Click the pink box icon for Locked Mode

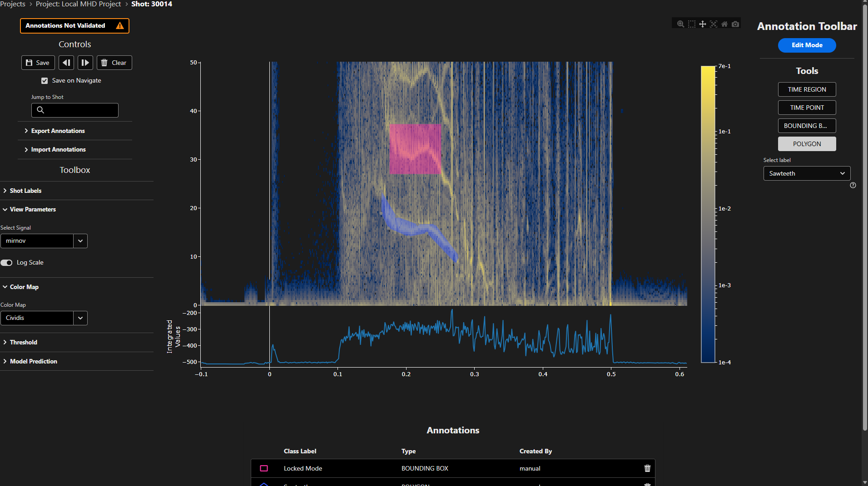pyautogui.click(x=264, y=468)
